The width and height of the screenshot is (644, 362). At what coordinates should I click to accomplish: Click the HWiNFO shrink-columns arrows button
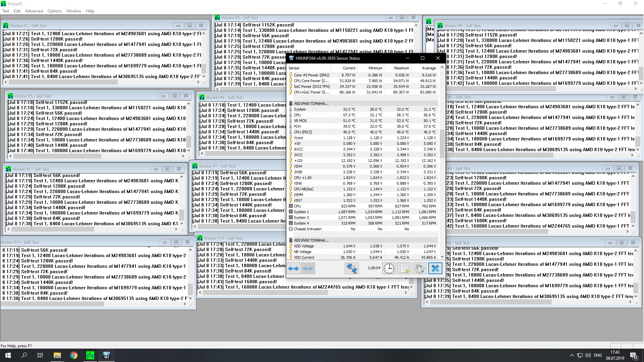308,268
